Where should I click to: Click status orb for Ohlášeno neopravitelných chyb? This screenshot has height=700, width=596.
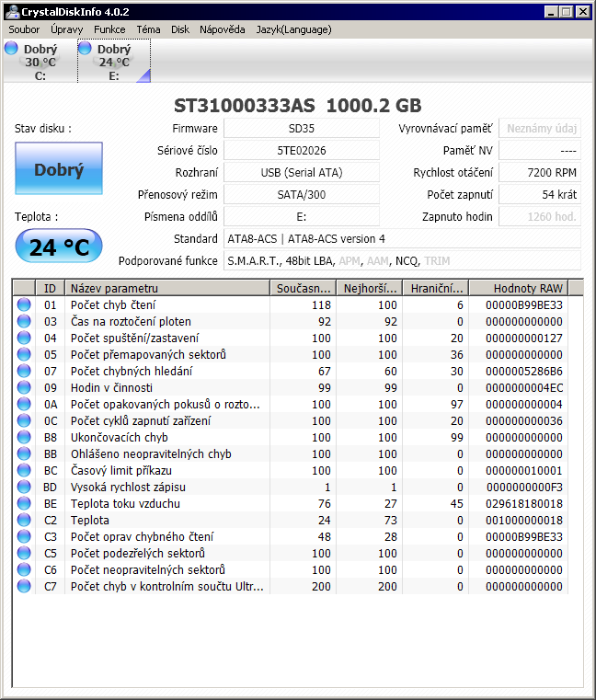[x=24, y=453]
